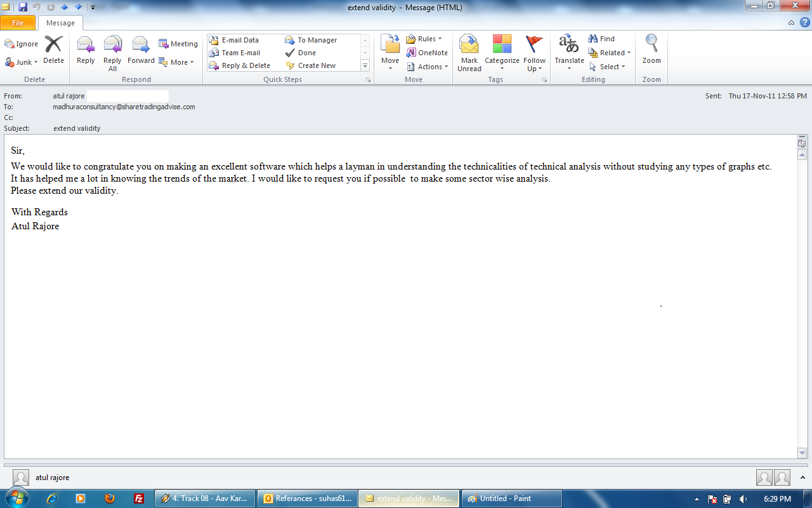Open the Actions dropdown
The width and height of the screenshot is (812, 508).
[x=428, y=67]
